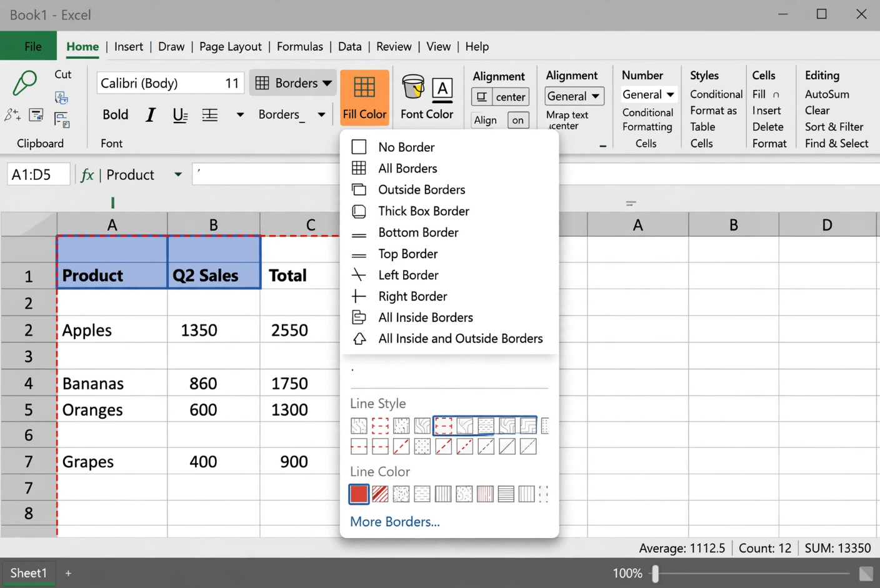Screen dimensions: 880x588
Task: Select the solid red line color swatch
Action: (x=359, y=494)
